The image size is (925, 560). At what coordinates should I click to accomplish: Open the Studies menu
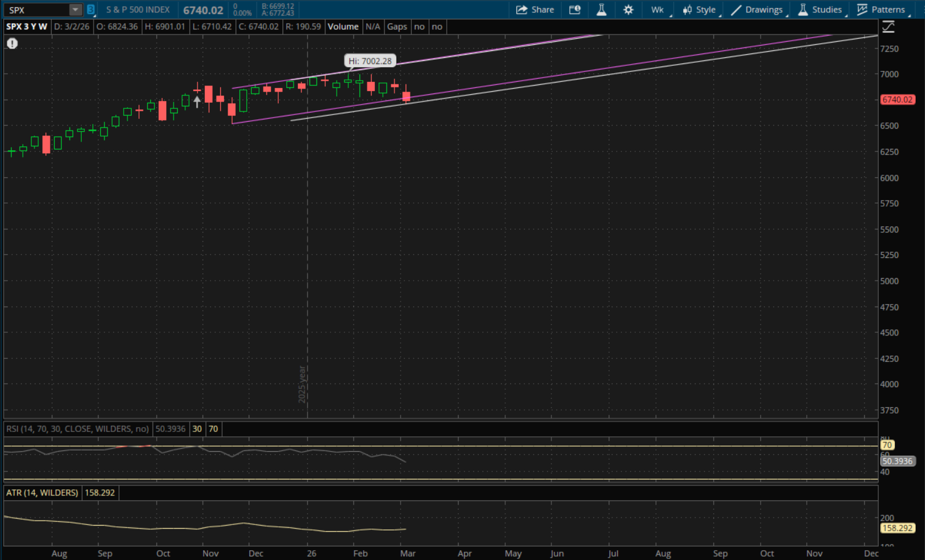pos(820,10)
